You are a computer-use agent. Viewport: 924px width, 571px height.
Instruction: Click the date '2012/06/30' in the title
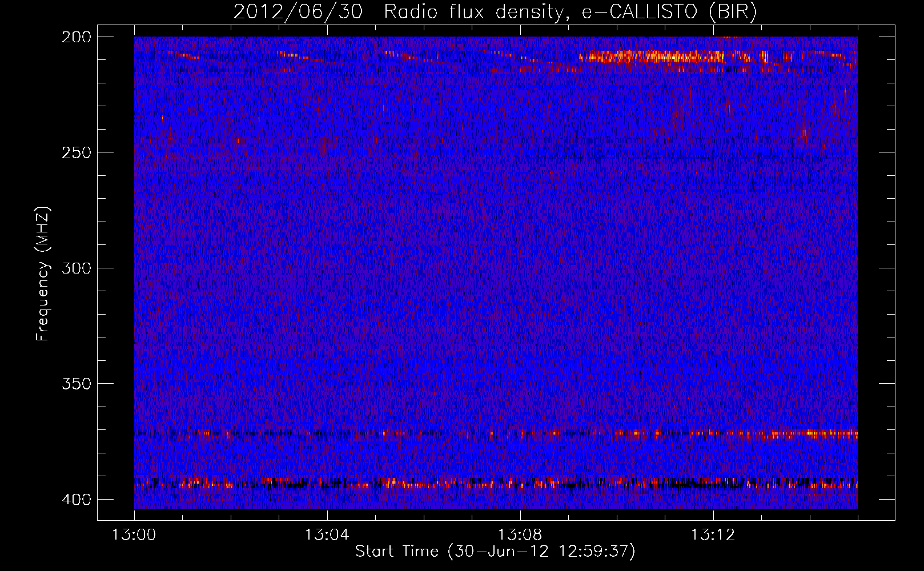pos(298,12)
